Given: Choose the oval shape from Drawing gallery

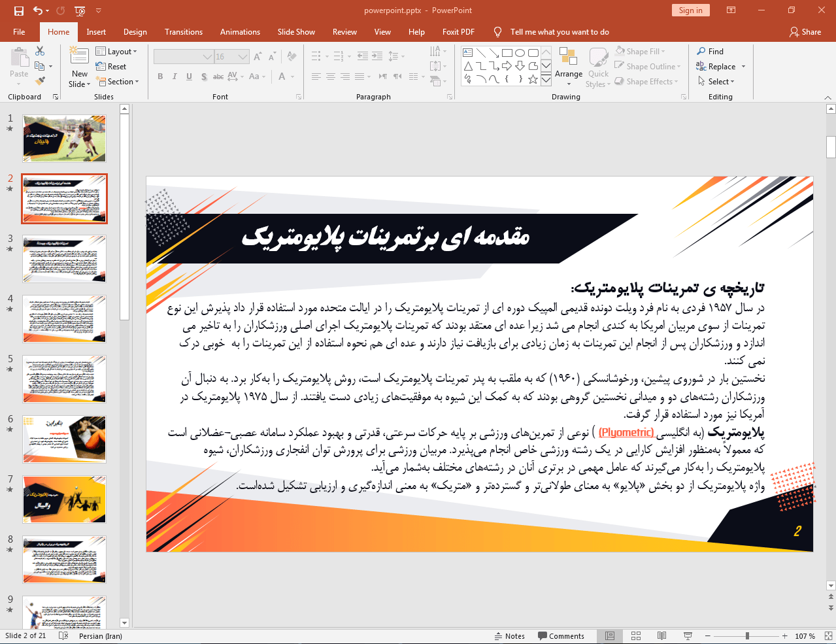Looking at the screenshot, I should point(520,53).
